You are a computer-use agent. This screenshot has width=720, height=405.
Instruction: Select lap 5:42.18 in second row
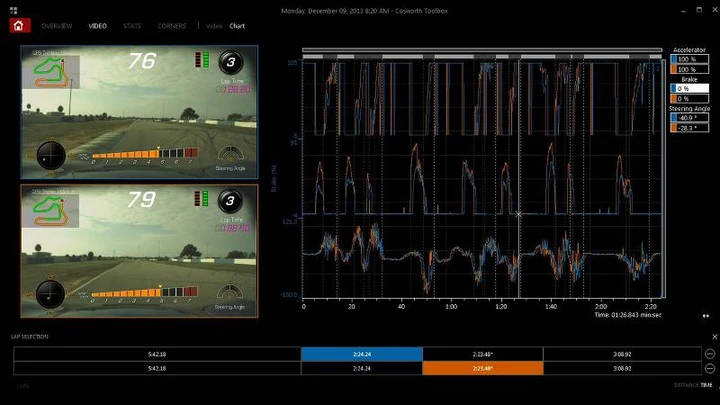pos(157,368)
